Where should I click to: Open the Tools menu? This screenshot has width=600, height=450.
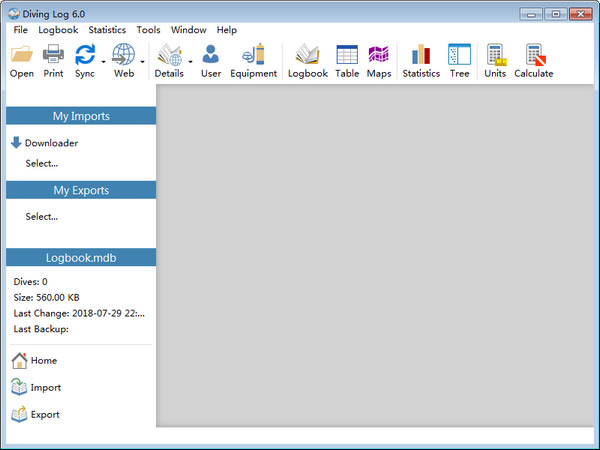[x=148, y=30]
